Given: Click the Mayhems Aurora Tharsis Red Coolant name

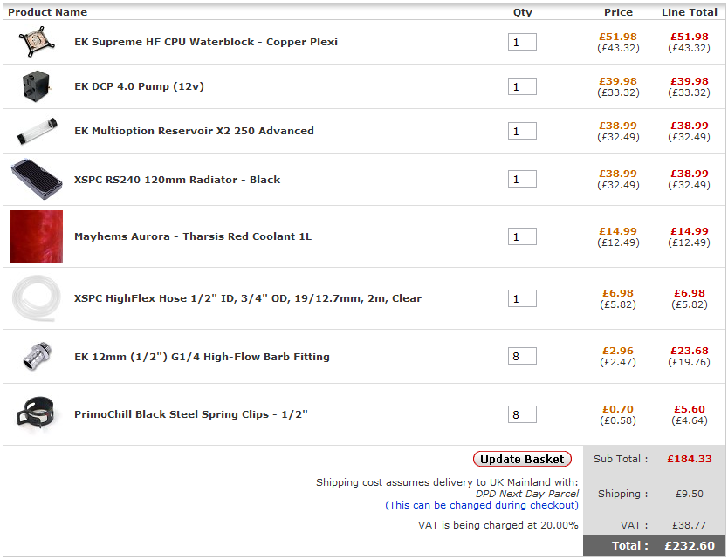Looking at the screenshot, I should (193, 236).
